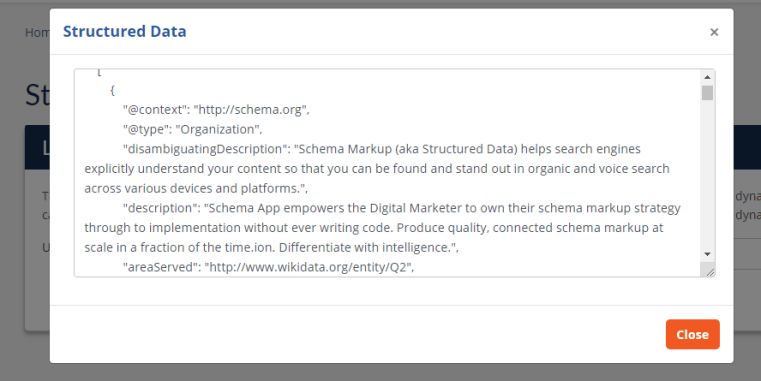Click the scrollbar track below the thumb
This screenshot has height=381, width=761.
[x=707, y=175]
